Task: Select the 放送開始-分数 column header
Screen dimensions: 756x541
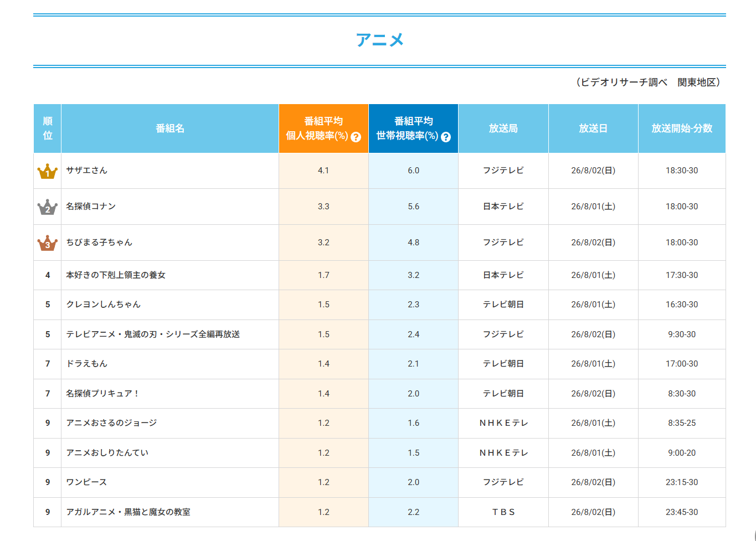Action: point(682,128)
